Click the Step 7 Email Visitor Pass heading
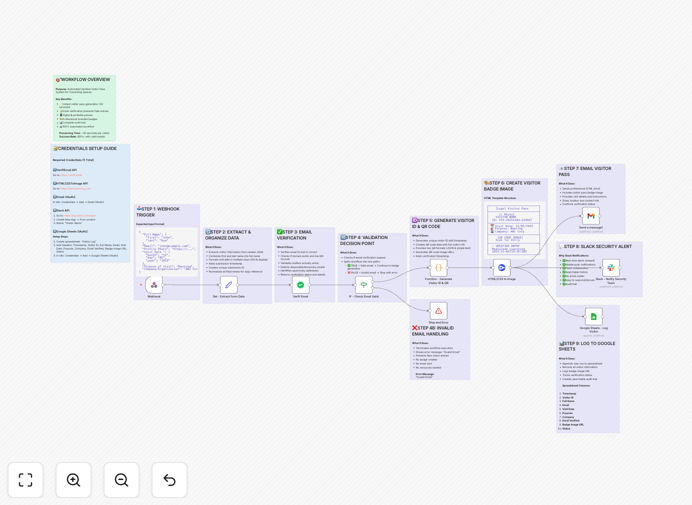This screenshot has height=505, width=692. click(x=585, y=171)
